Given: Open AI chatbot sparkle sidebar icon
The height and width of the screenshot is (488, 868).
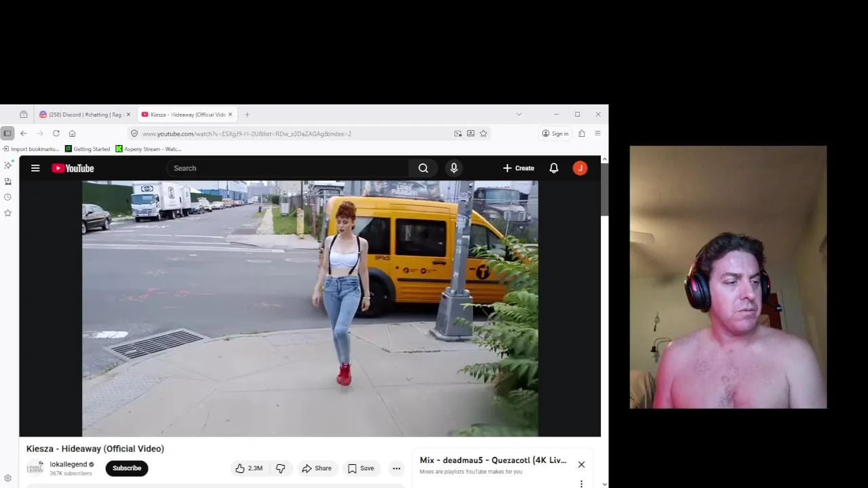Looking at the screenshot, I should pyautogui.click(x=8, y=165).
